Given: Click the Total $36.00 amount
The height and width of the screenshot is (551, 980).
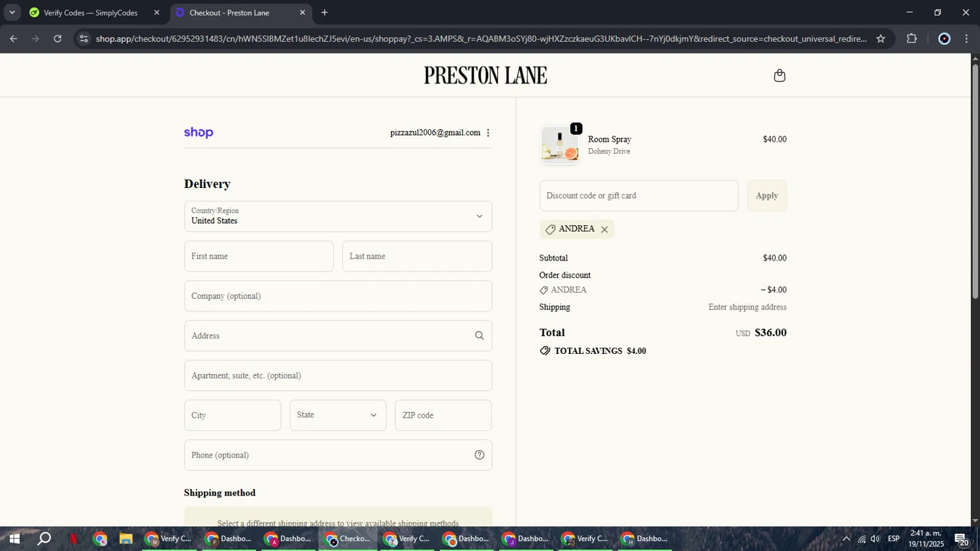Looking at the screenshot, I should coord(770,332).
